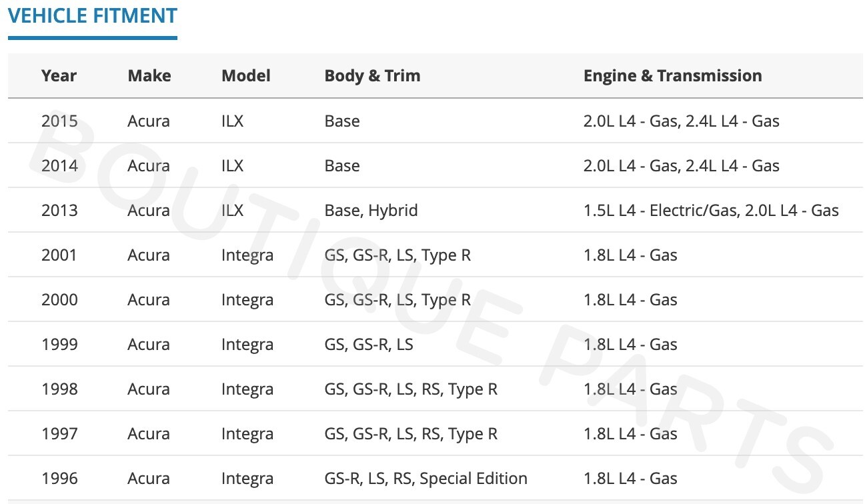This screenshot has height=504, width=867.
Task: Click the 1.5L L4 Electric/Gas engine cell
Action: tap(711, 211)
